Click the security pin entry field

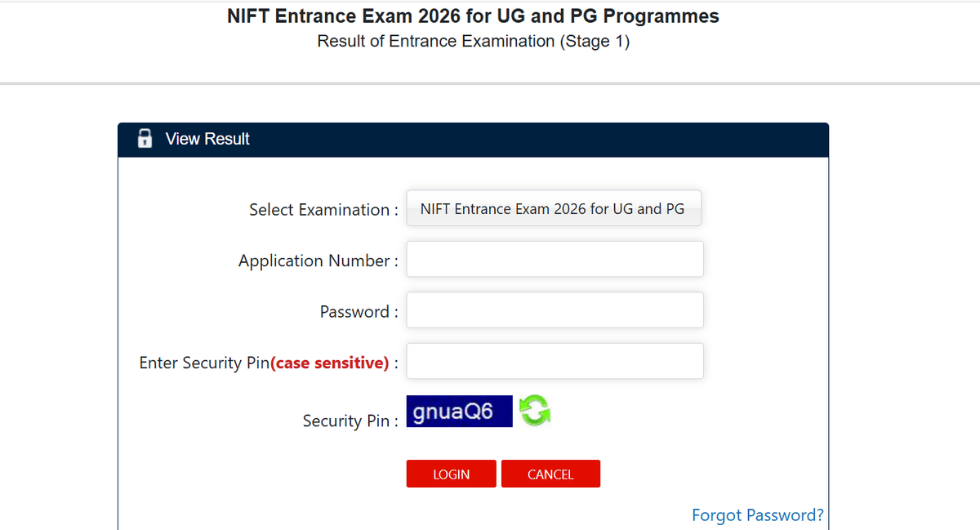point(555,361)
